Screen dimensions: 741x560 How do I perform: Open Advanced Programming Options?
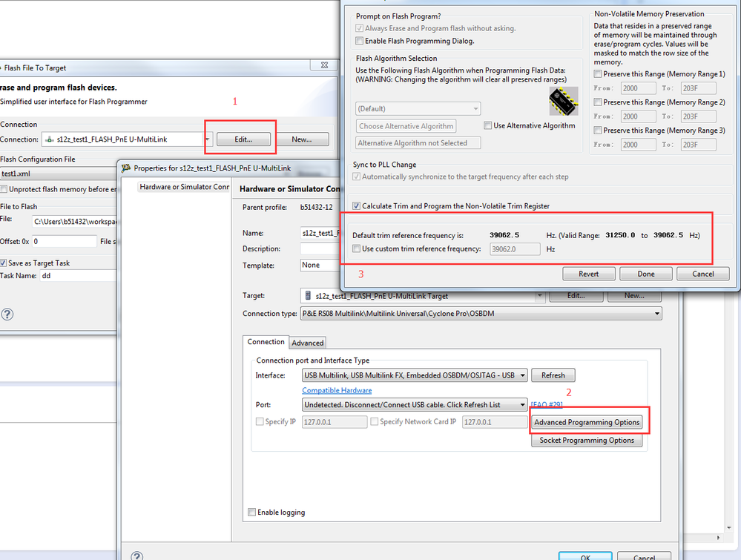[x=587, y=422]
